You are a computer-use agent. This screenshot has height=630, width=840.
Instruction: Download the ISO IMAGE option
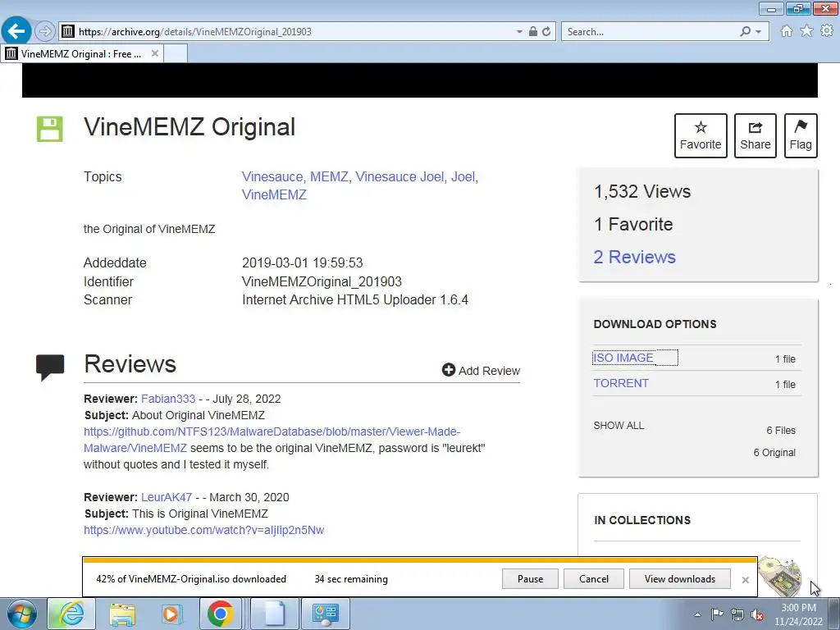(623, 358)
